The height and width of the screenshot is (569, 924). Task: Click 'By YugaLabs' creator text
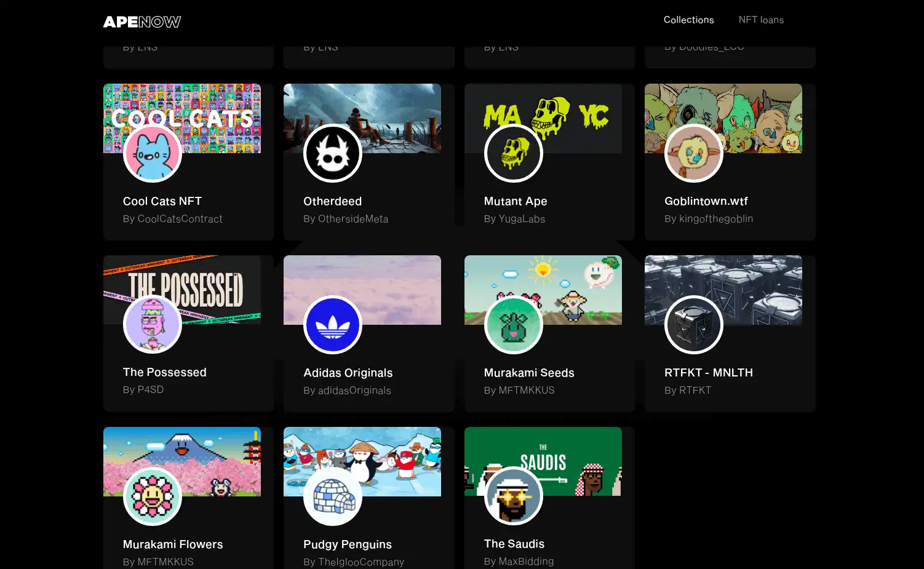(515, 219)
